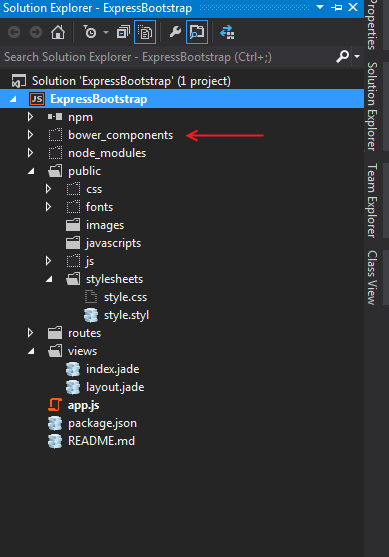This screenshot has height=557, width=389.
Task: Select Solution 'ExpressBootstrap' root node
Action: click(131, 81)
